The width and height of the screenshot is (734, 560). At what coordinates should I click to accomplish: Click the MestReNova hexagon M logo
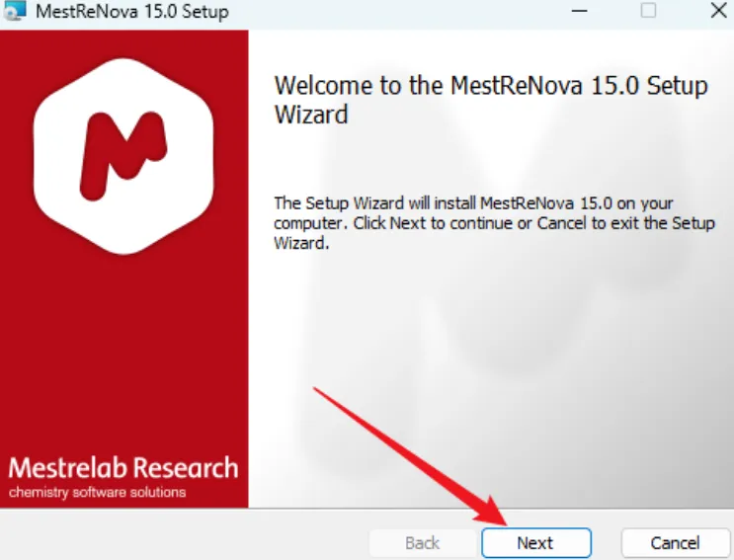click(123, 156)
